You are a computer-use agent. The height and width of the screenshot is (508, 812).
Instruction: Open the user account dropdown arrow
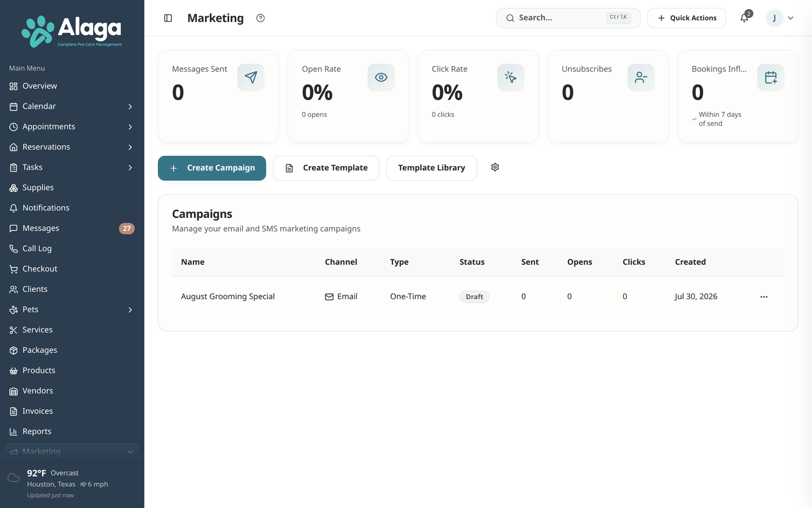(791, 18)
